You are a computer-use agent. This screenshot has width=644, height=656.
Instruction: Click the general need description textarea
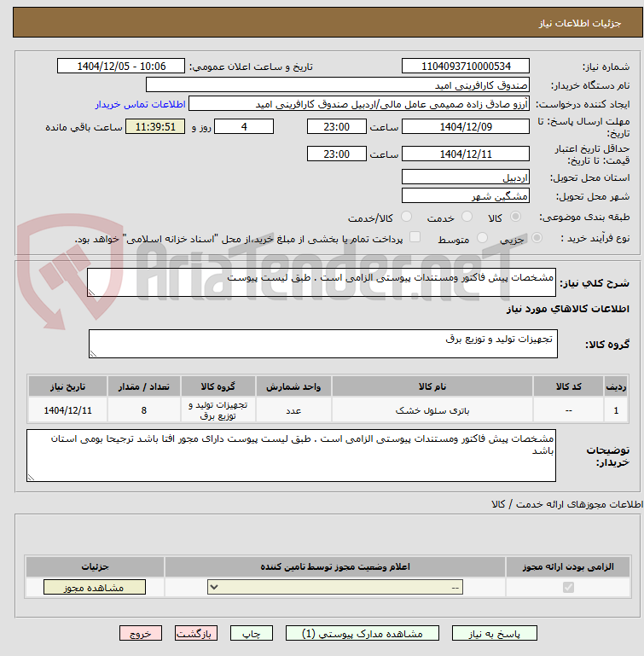322,283
